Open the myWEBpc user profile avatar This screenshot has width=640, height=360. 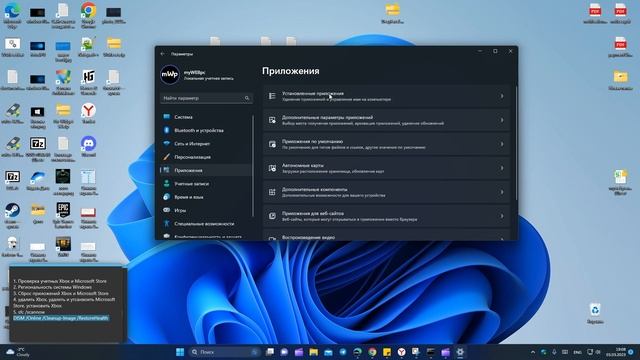pyautogui.click(x=170, y=75)
